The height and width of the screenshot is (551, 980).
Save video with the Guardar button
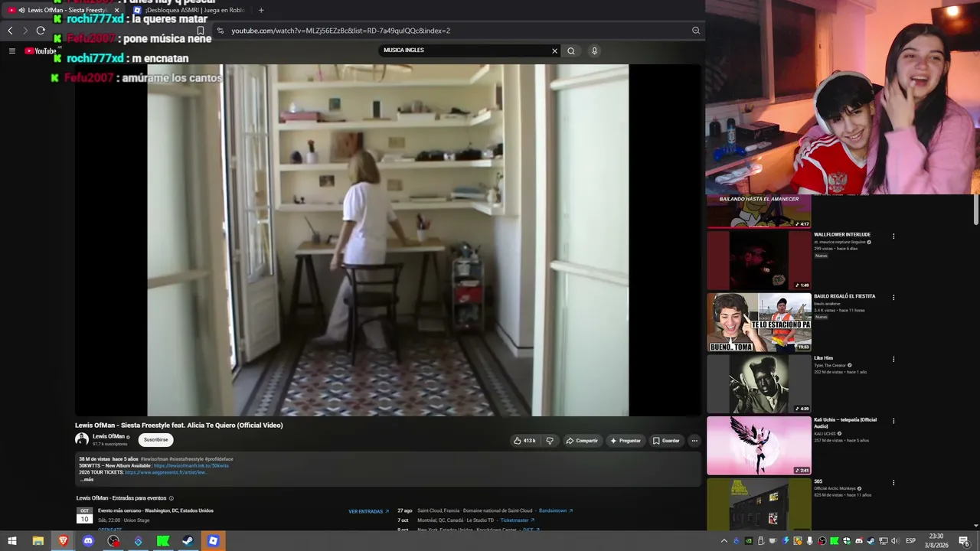[x=666, y=441]
